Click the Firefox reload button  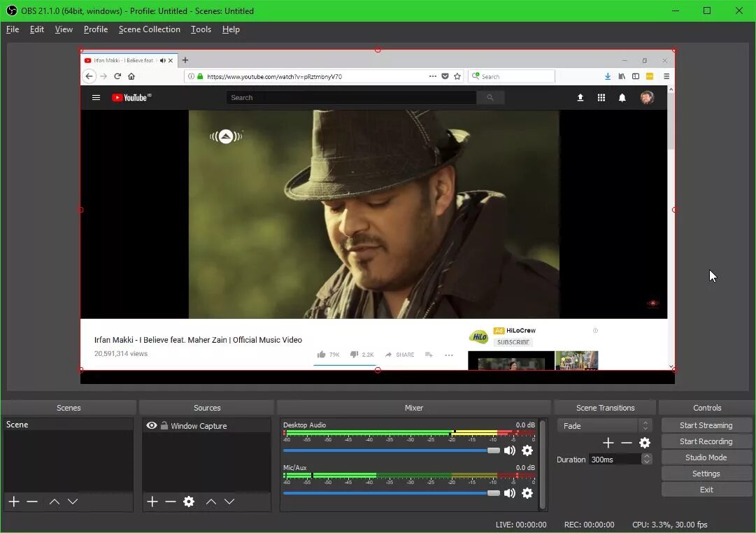point(117,76)
